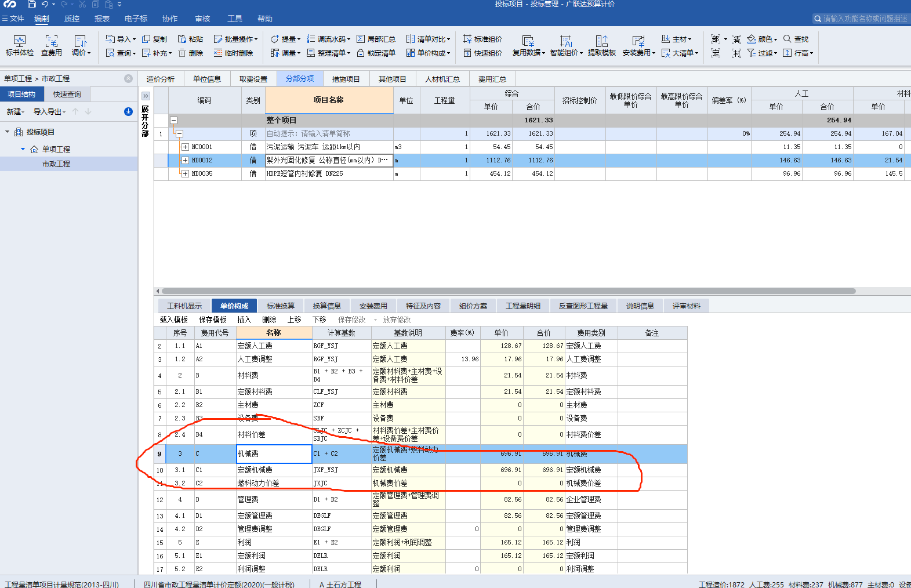This screenshot has width=911, height=588.
Task: Click the 清 bracket icon in toolbar
Action: 736,39
